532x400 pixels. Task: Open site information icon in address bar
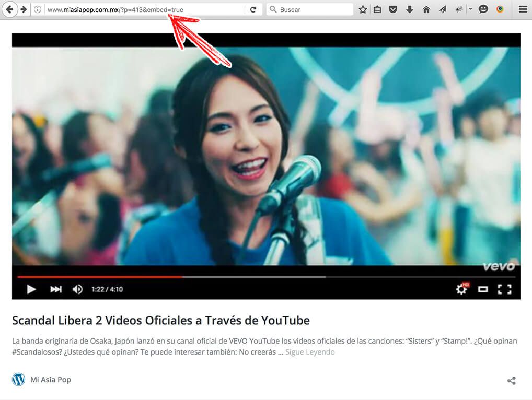click(38, 9)
